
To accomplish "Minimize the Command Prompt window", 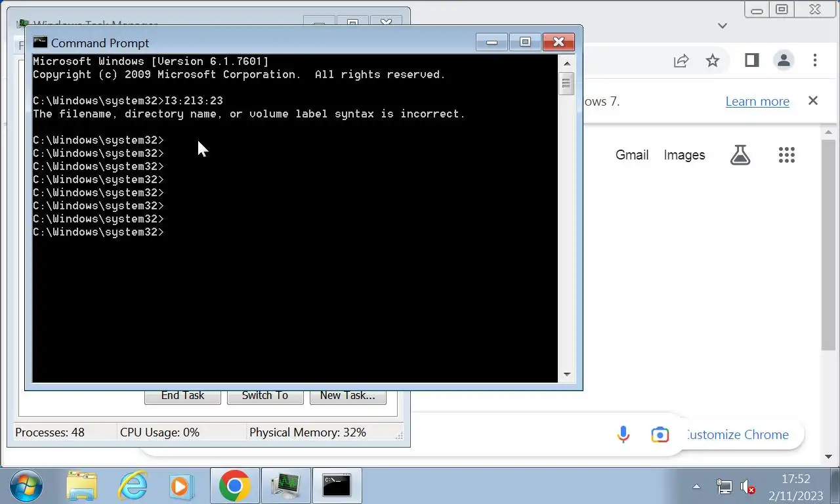I will [x=492, y=43].
